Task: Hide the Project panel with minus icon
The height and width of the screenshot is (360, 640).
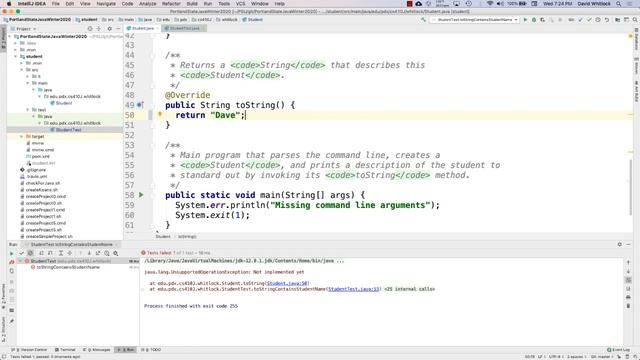Action: point(118,29)
